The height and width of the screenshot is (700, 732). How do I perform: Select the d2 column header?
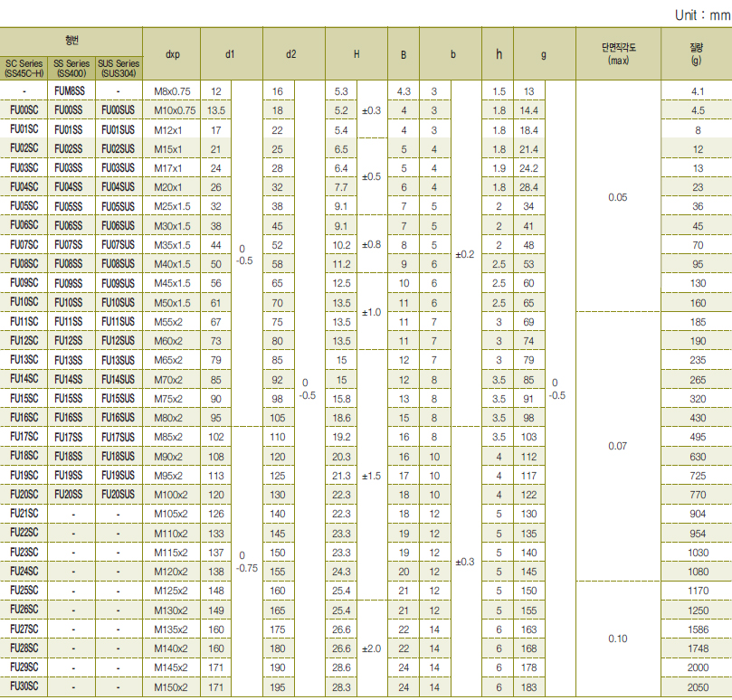pos(294,54)
